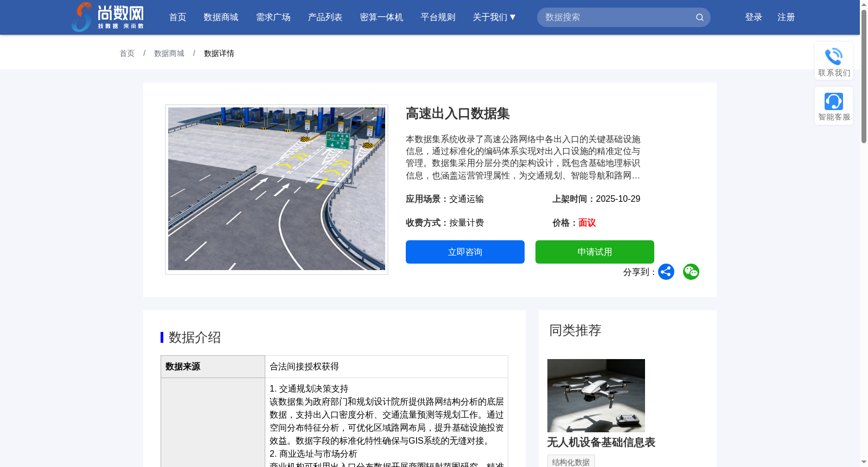Click the 登录 link
This screenshot has width=868, height=467.
754,17
